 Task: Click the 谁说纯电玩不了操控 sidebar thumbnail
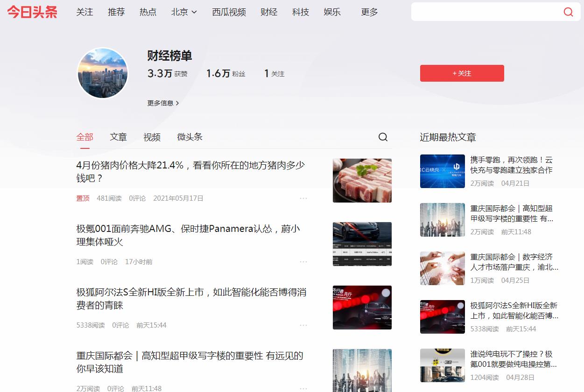(443, 365)
